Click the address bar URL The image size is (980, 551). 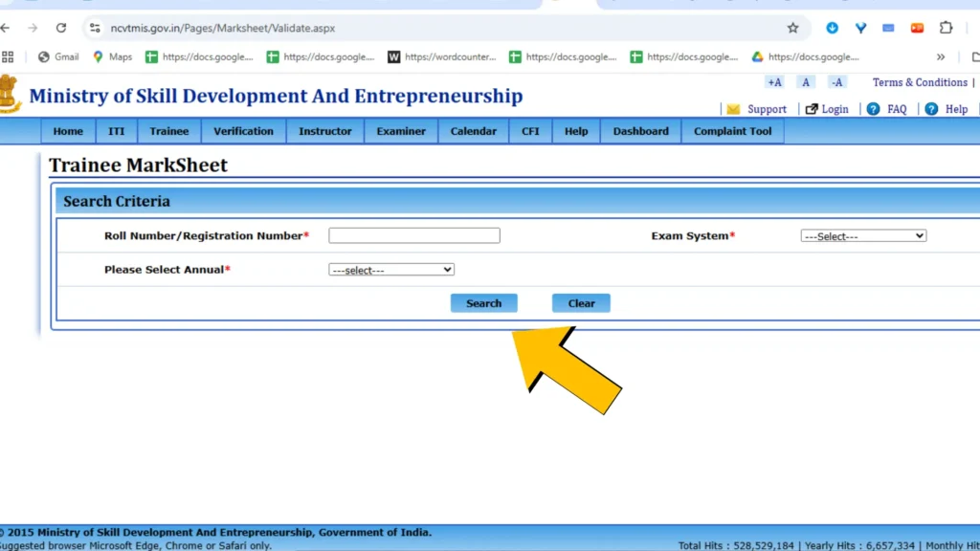[222, 28]
